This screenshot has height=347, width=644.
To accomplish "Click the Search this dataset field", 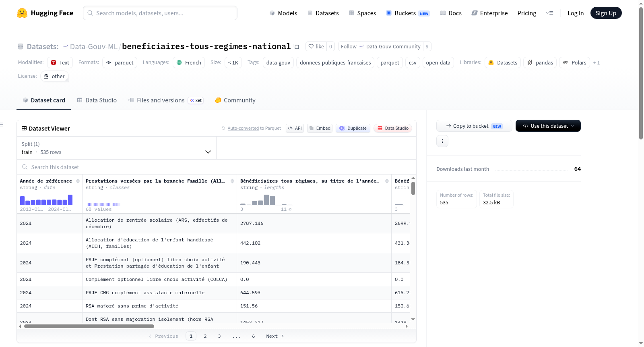I will tap(217, 167).
